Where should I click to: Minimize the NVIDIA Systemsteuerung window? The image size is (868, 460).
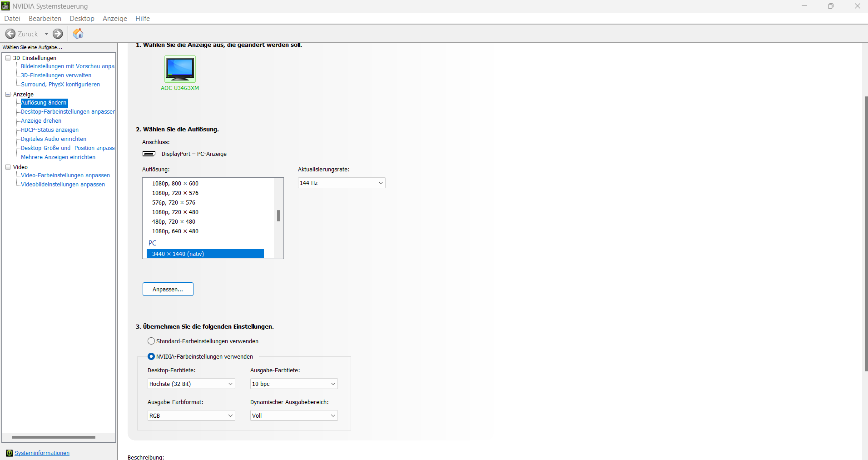pyautogui.click(x=804, y=6)
